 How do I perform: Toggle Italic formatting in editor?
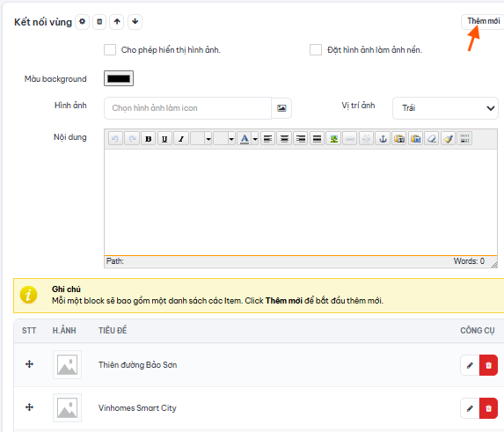click(x=181, y=138)
